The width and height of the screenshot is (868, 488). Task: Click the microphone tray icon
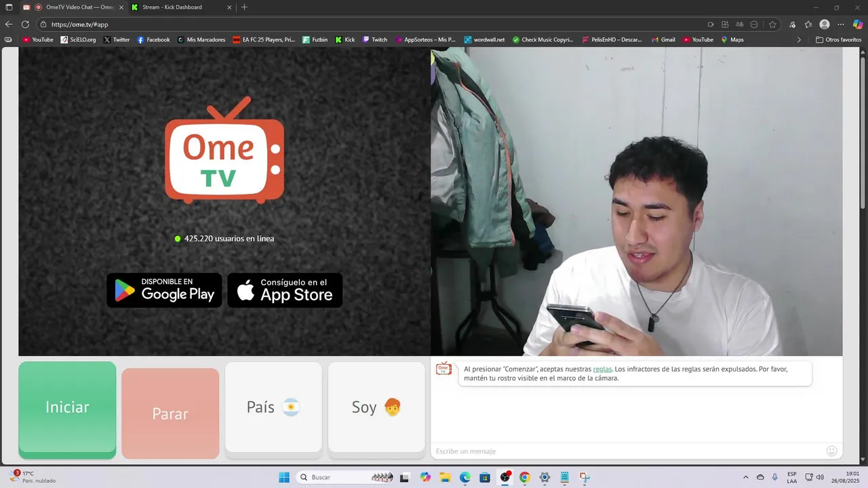(774, 477)
